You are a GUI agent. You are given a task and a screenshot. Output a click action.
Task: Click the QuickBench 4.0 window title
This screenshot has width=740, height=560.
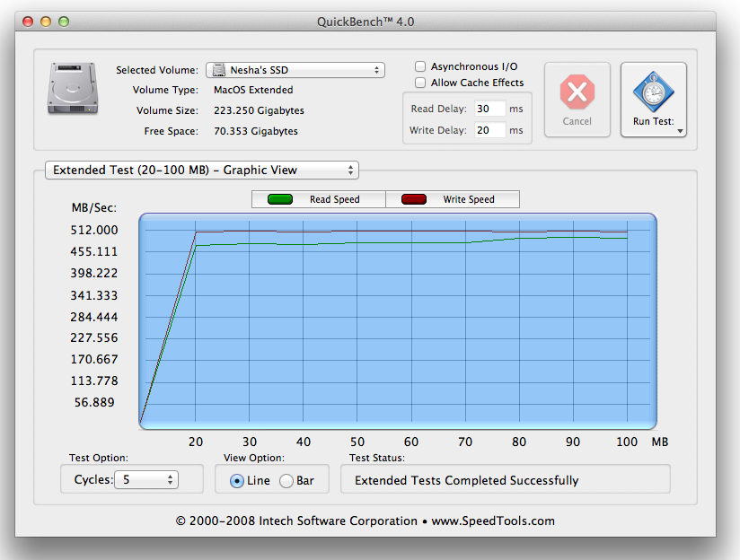[x=366, y=22]
